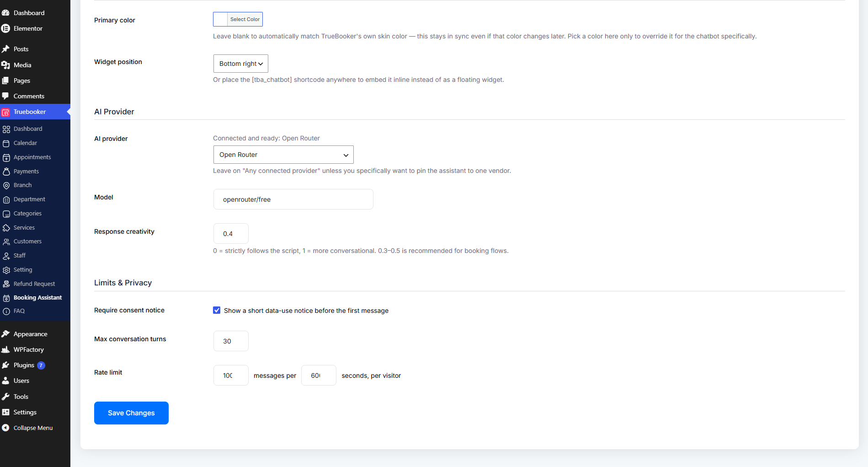Open the Categories submenu link
868x467 pixels.
click(27, 213)
